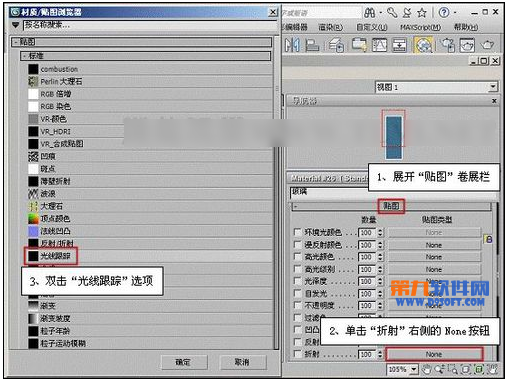Click the binoculars search icon
The width and height of the screenshot is (505, 379).
pos(369,13)
